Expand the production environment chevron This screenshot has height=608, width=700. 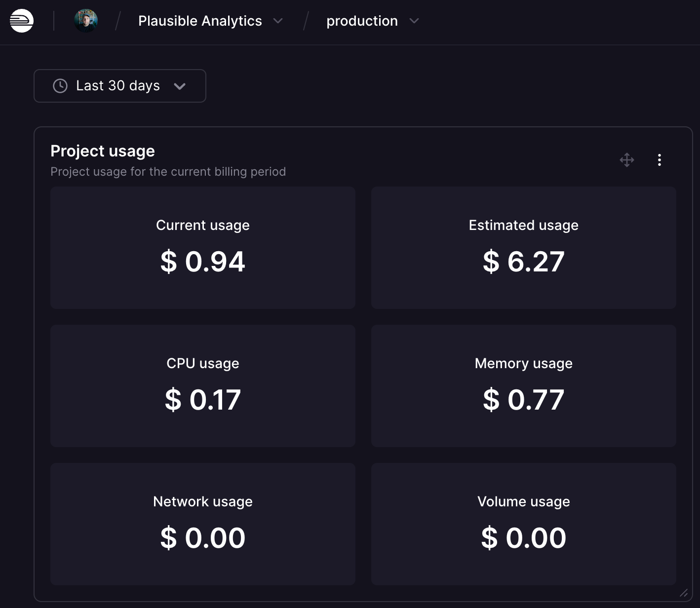(x=414, y=21)
